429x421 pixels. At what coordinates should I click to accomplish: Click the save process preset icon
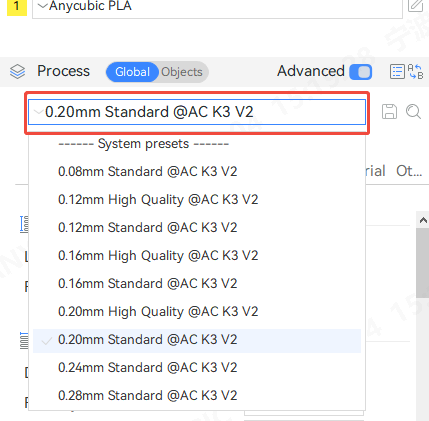(x=389, y=111)
